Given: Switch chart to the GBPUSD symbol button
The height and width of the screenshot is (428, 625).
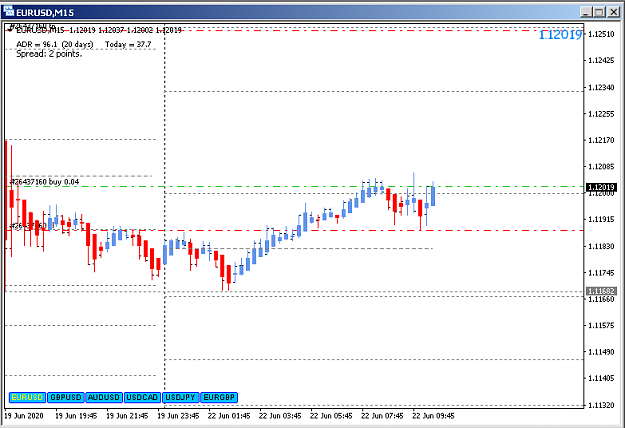Looking at the screenshot, I should tap(66, 397).
